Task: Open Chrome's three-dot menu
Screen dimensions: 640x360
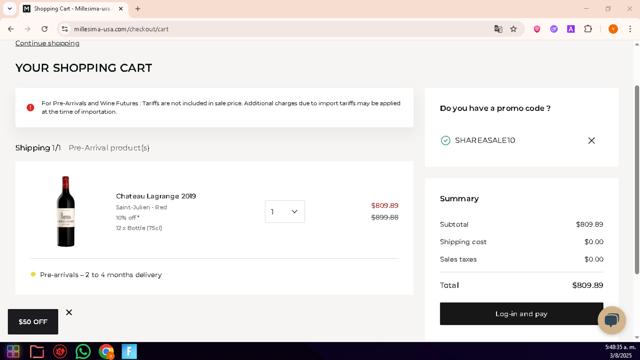Action: tap(630, 29)
